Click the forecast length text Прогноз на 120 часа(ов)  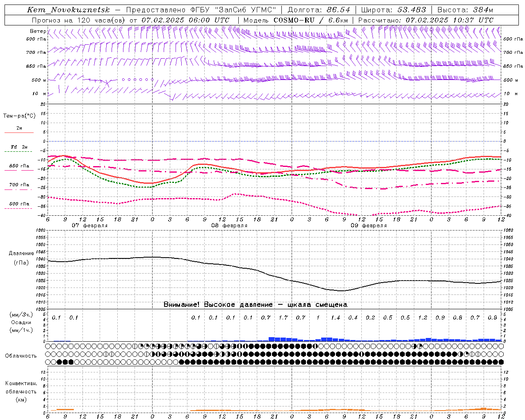pos(79,20)
